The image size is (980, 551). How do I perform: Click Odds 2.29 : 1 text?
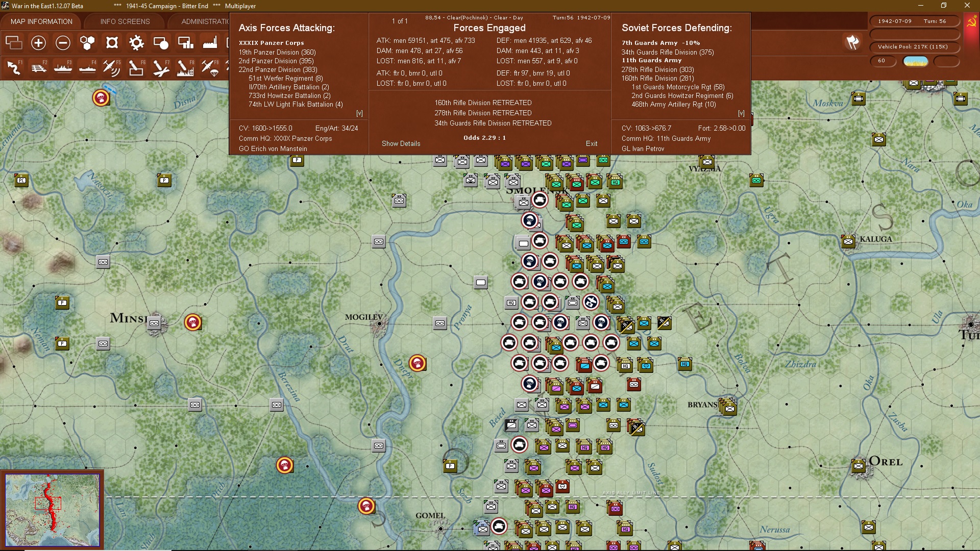coord(484,138)
